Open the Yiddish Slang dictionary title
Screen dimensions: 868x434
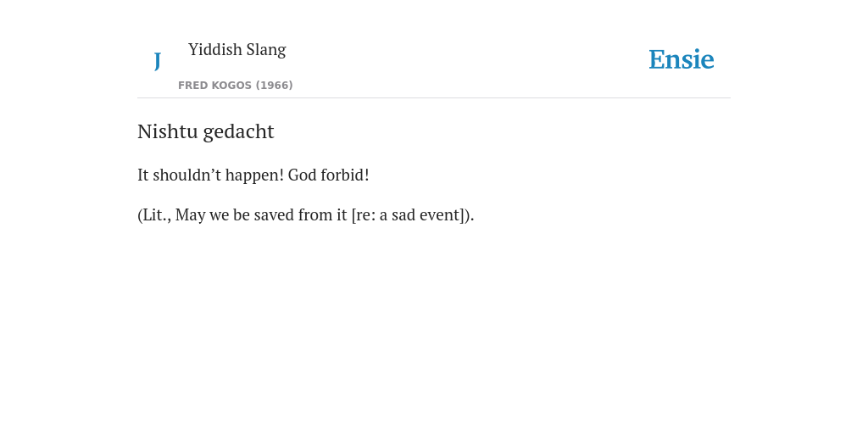(x=237, y=50)
